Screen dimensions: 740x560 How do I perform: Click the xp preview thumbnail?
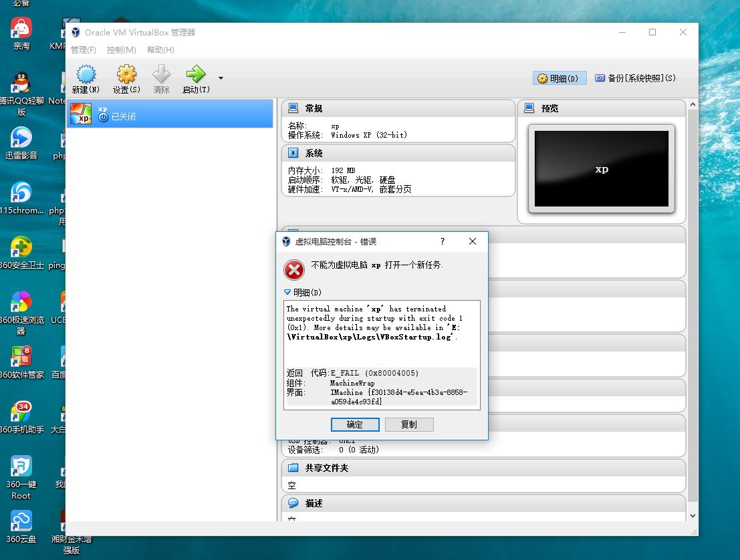(x=601, y=169)
